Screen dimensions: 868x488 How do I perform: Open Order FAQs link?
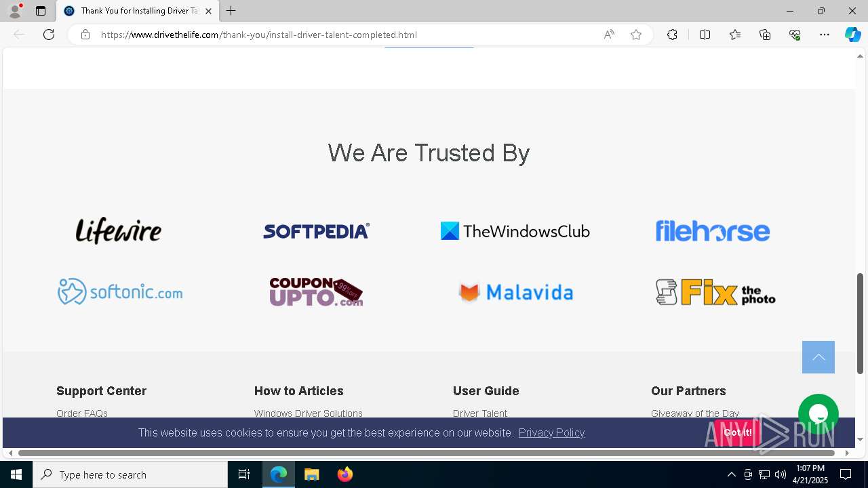(82, 413)
